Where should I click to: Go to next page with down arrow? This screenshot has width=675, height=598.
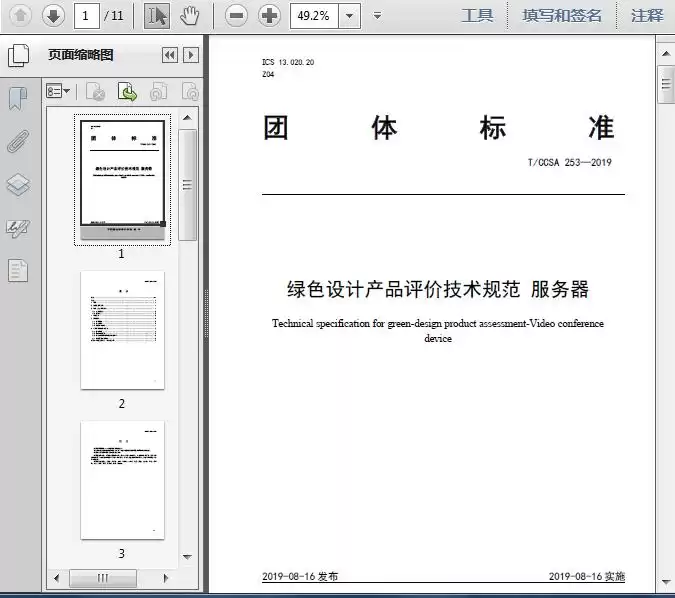click(x=53, y=16)
